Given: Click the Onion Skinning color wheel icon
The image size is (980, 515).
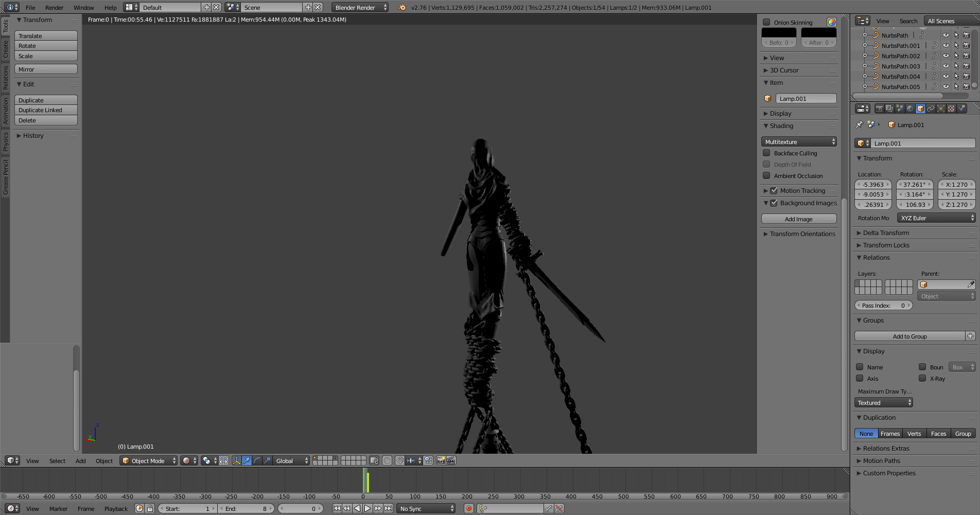Looking at the screenshot, I should (x=831, y=22).
